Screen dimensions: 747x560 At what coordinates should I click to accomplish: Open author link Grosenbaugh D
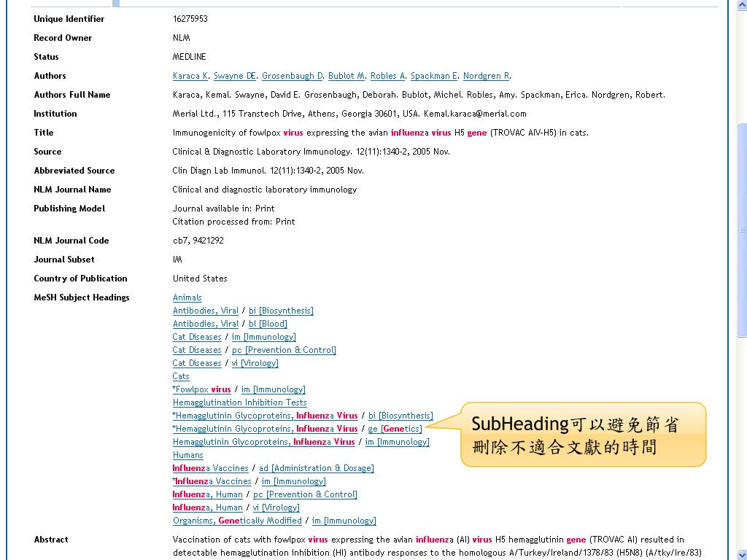pyautogui.click(x=293, y=76)
